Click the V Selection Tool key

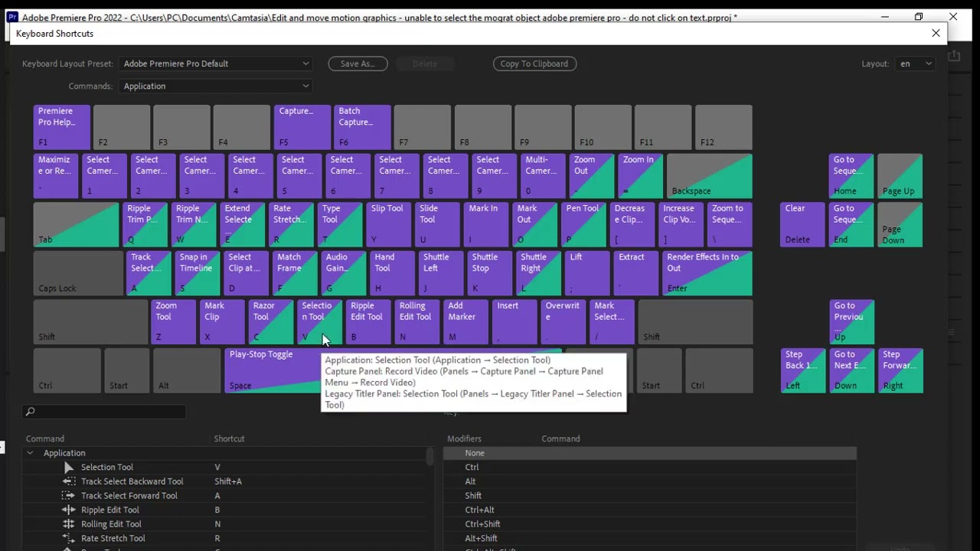click(320, 322)
